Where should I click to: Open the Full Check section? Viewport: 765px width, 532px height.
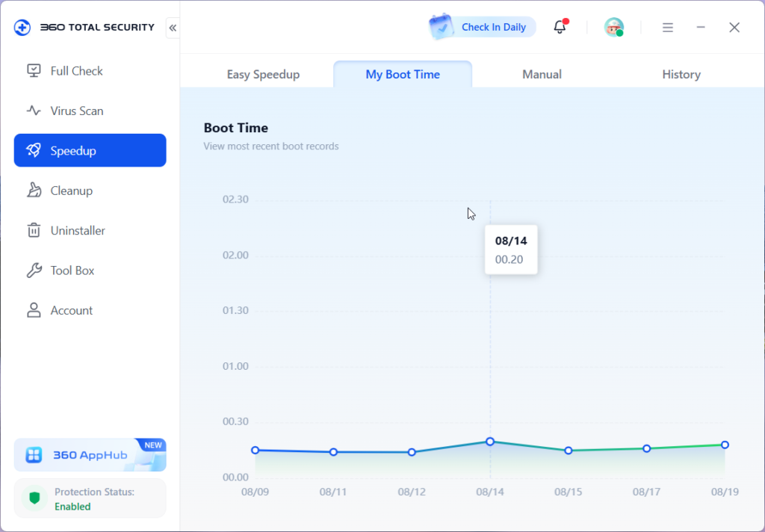pyautogui.click(x=90, y=71)
